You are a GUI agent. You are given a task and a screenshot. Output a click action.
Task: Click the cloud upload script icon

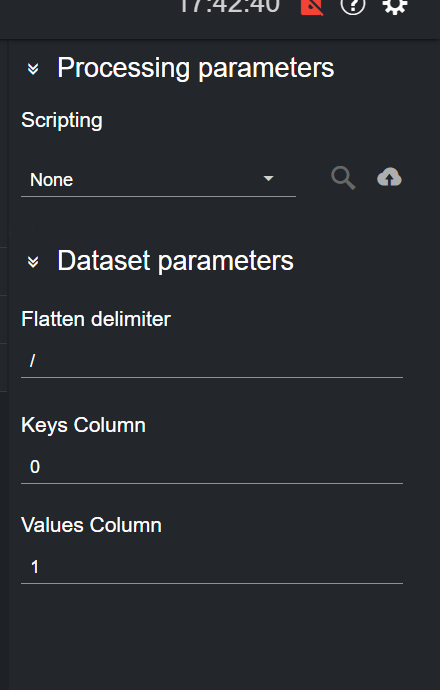[x=389, y=177]
